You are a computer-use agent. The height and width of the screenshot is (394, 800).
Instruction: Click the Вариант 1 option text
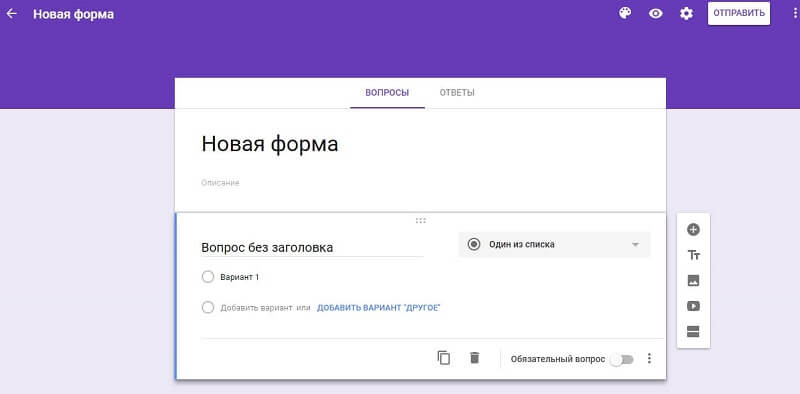tap(240, 277)
